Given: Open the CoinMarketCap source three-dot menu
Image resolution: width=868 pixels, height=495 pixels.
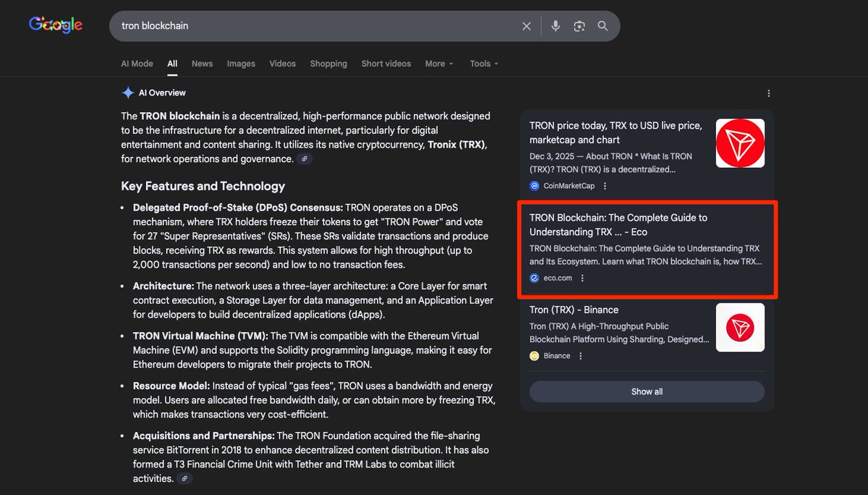Looking at the screenshot, I should click(x=605, y=186).
